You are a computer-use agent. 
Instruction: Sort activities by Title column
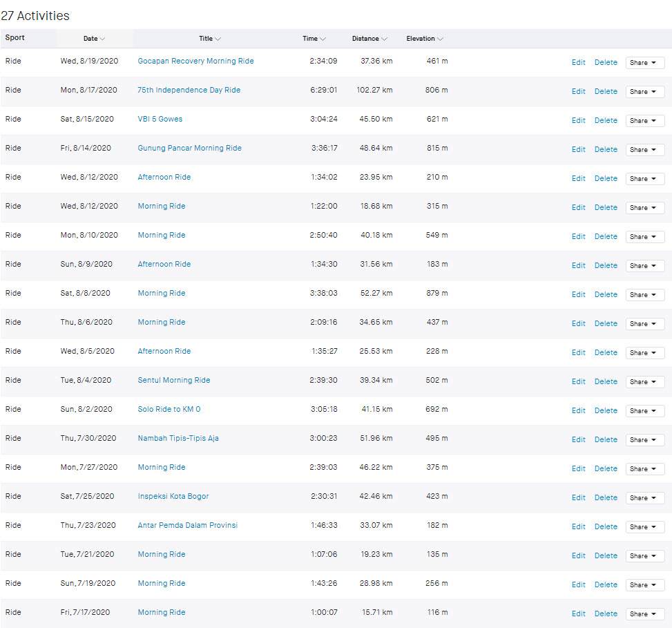coord(210,39)
